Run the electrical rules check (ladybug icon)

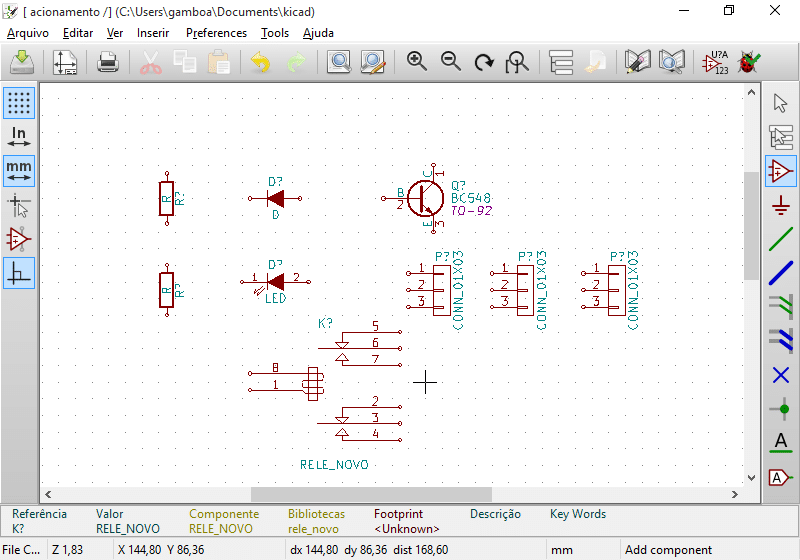tap(747, 62)
